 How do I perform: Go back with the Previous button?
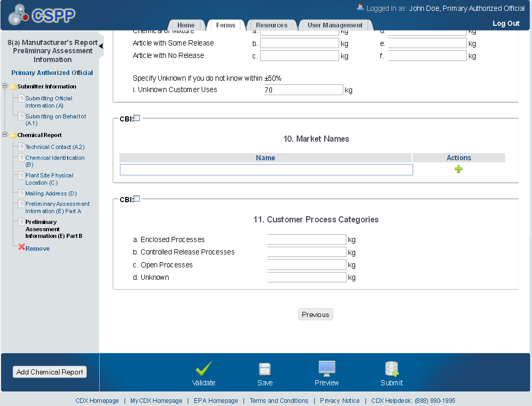click(x=315, y=314)
